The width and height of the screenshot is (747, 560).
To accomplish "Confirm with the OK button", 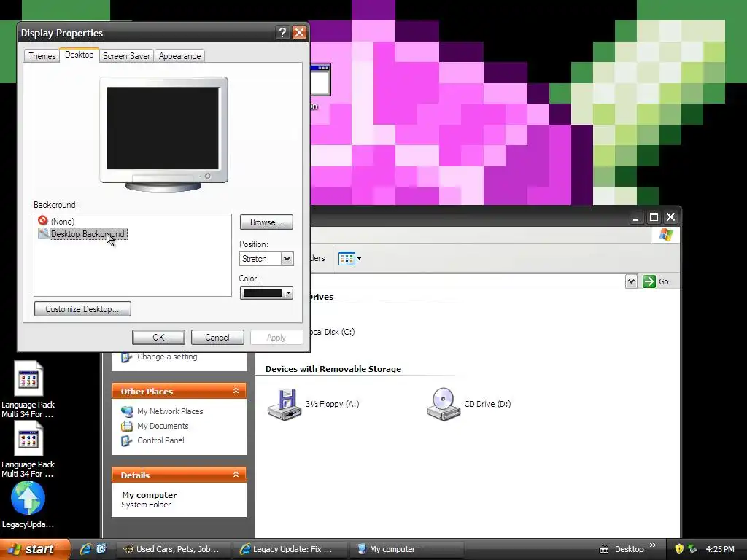I will pos(158,337).
